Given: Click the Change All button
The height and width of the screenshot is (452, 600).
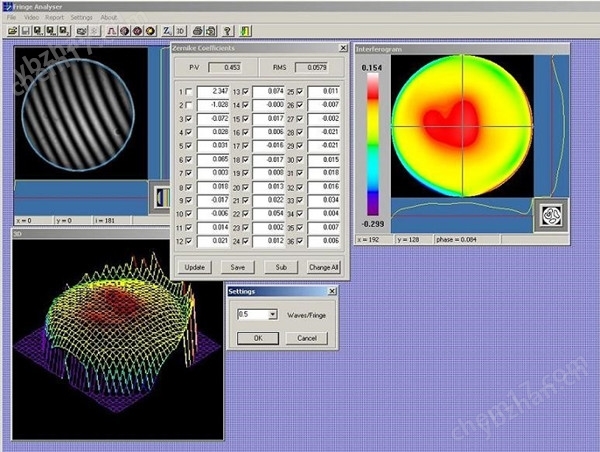Looking at the screenshot, I should [x=323, y=267].
